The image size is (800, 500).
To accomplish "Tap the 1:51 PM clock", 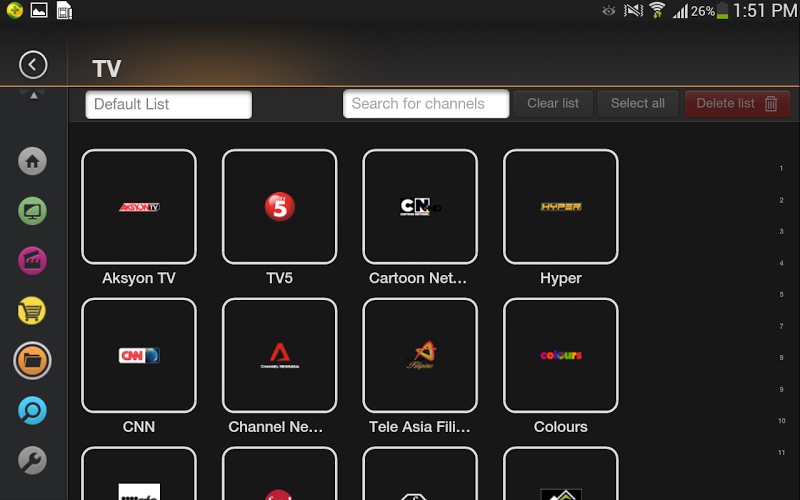I will [765, 10].
